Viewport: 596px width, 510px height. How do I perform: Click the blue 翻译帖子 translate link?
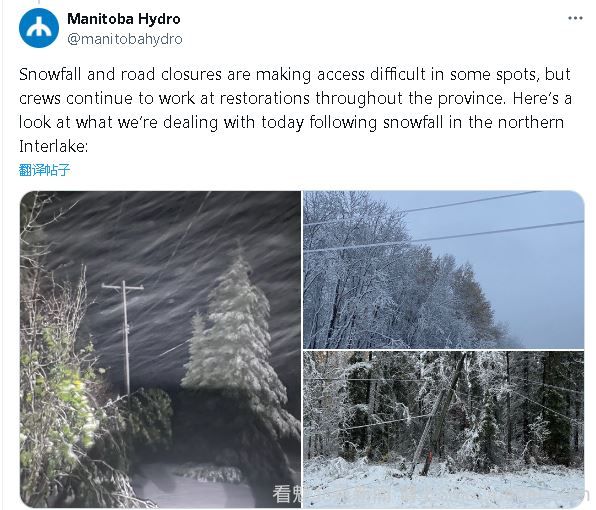44,169
